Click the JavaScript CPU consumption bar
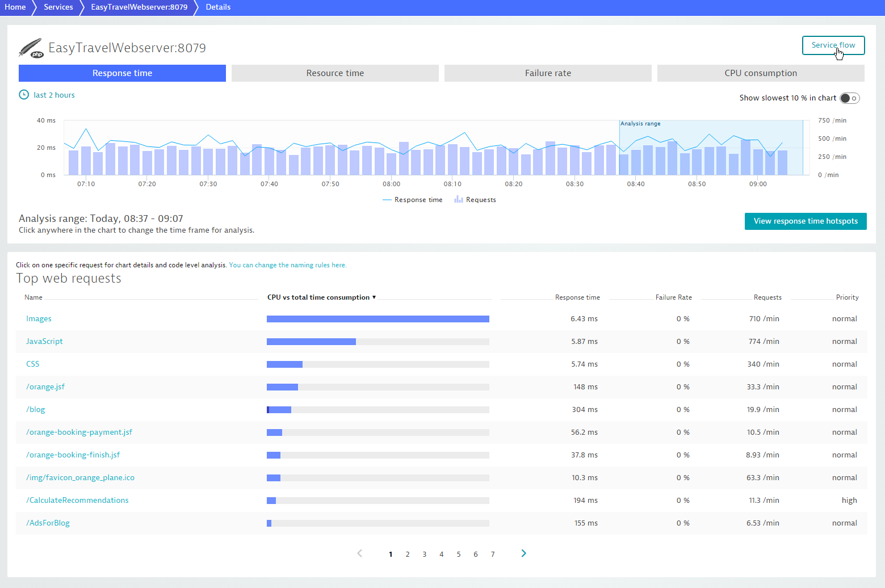The width and height of the screenshot is (885, 588). [378, 342]
